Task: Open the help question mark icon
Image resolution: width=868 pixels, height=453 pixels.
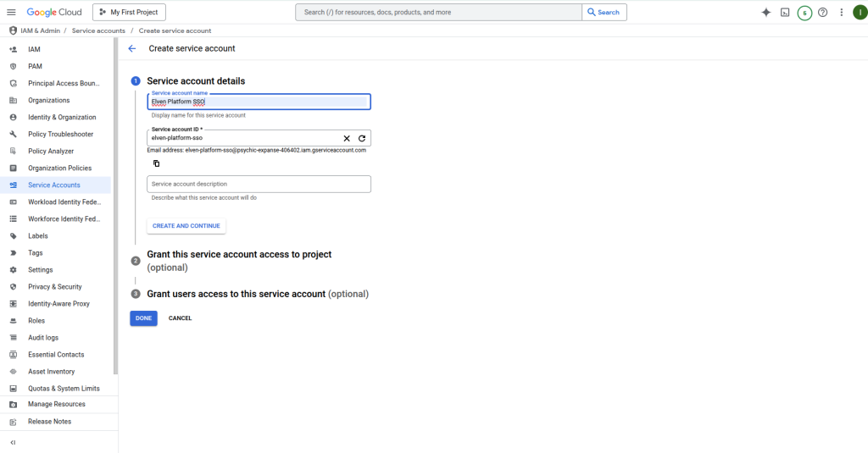Action: [x=822, y=12]
